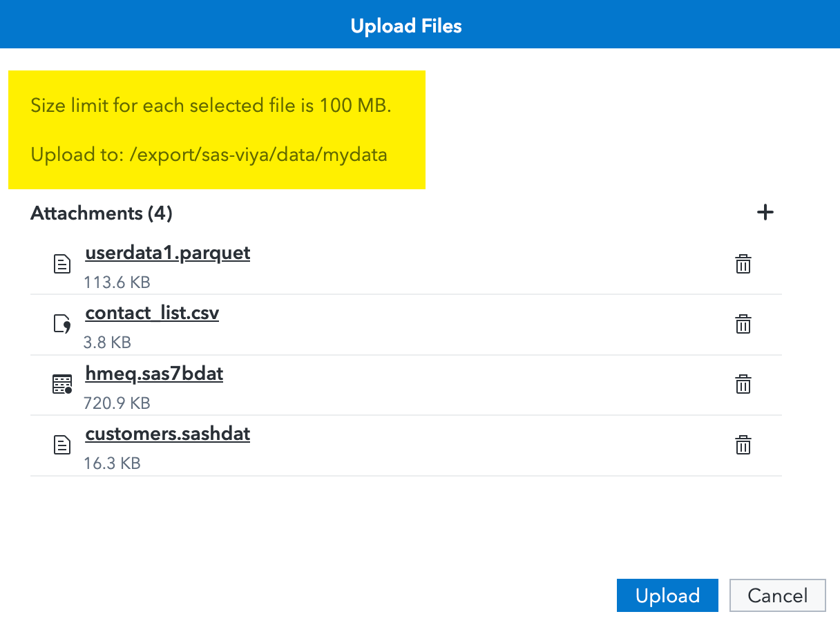Select the 720.9 KB size label
This screenshot has height=623, width=840.
pos(117,402)
